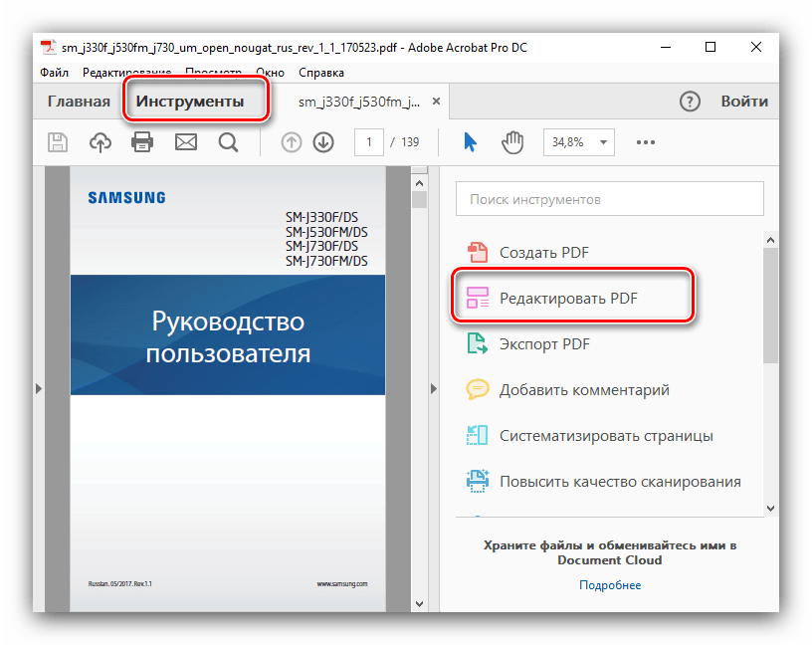812x645 pixels.
Task: Click the Войти sign-in button
Action: (x=744, y=102)
